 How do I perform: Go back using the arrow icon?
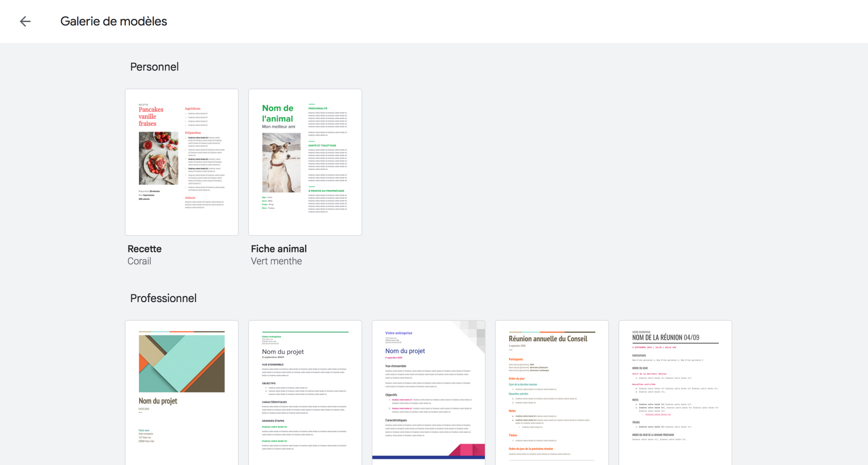click(25, 21)
